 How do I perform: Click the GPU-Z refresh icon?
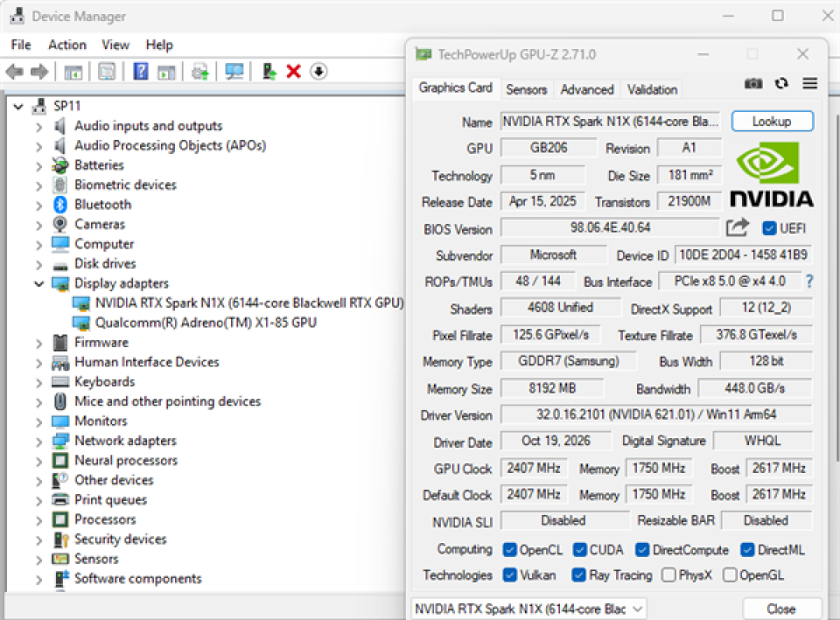click(x=782, y=83)
